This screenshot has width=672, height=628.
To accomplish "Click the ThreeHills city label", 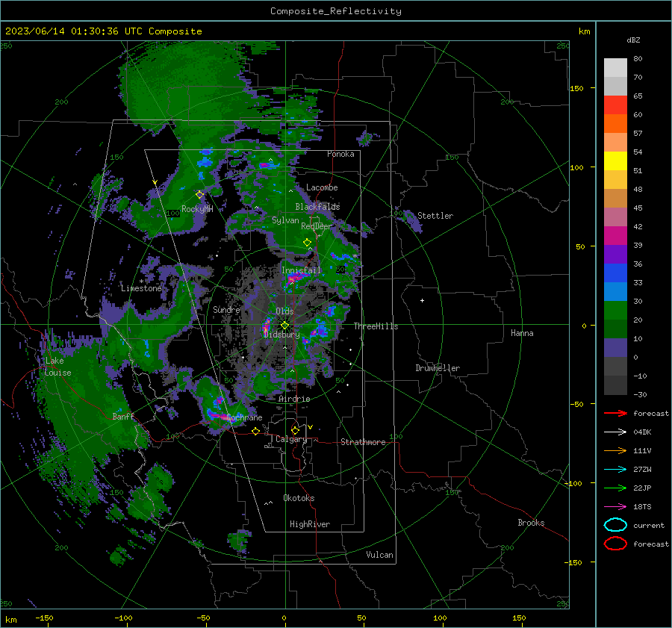I will pos(376,326).
